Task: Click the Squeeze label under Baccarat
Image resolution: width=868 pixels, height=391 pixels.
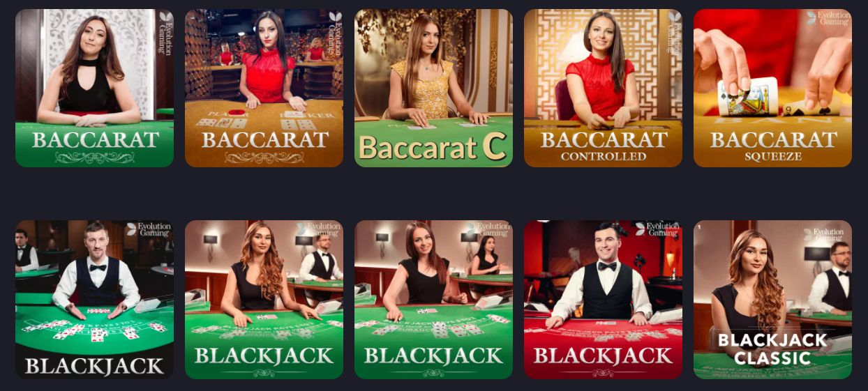Action: [773, 156]
